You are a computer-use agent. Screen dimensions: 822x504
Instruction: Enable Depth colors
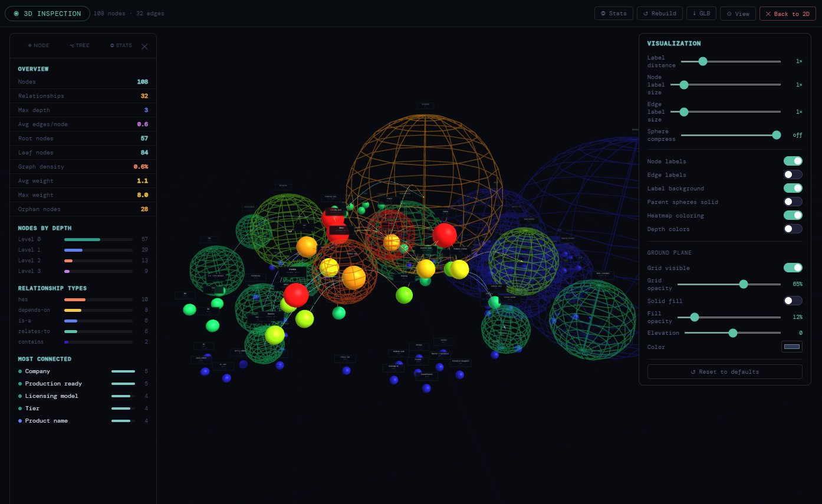[x=793, y=229]
